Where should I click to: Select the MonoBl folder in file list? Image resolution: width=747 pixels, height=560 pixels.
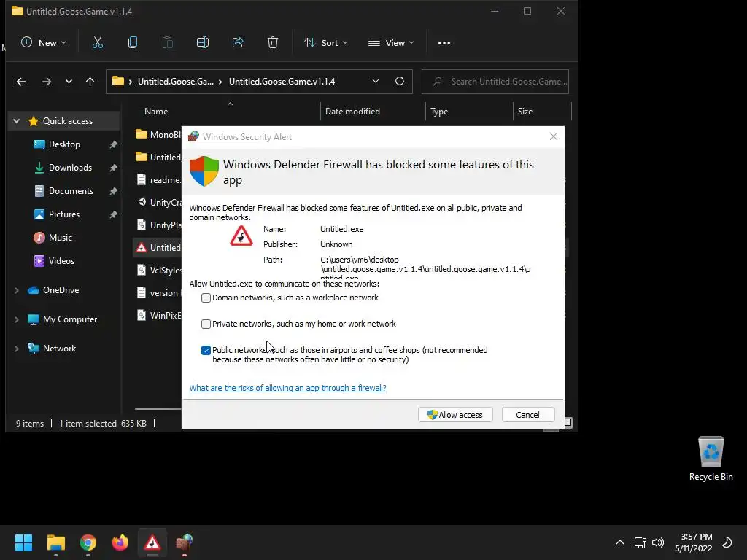158,135
